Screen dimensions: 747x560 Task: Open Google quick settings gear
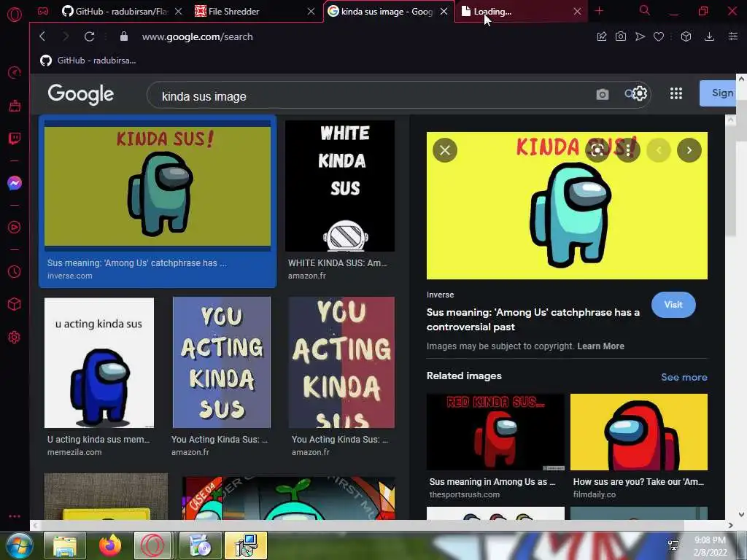[639, 93]
